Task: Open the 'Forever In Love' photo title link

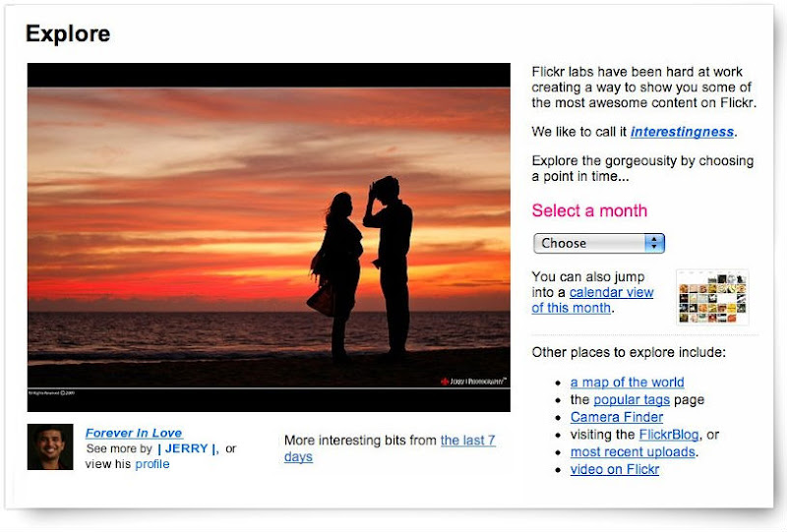Action: [134, 433]
